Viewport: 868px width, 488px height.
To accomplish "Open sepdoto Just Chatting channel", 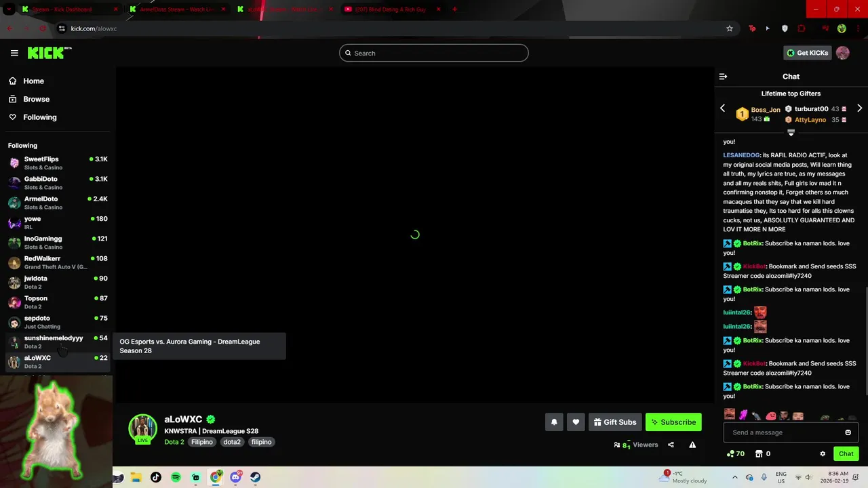I will (57, 322).
